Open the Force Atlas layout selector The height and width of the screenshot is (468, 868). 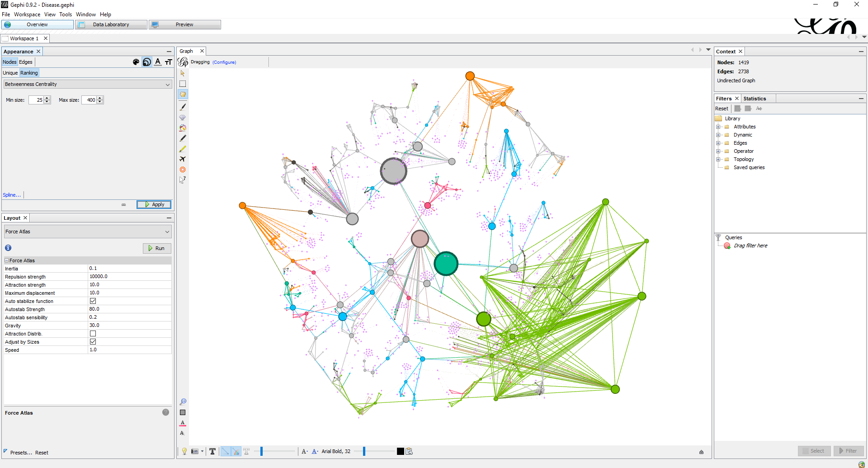[x=87, y=231]
